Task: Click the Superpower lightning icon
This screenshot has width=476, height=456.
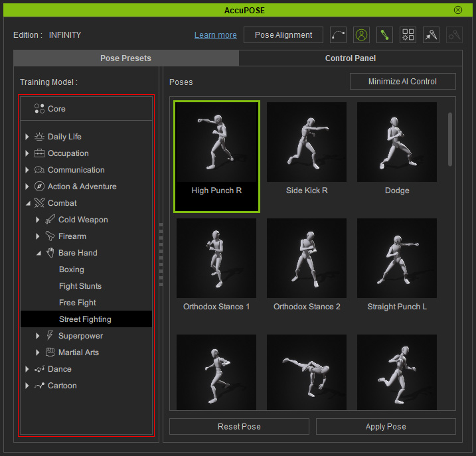Action: [x=50, y=335]
